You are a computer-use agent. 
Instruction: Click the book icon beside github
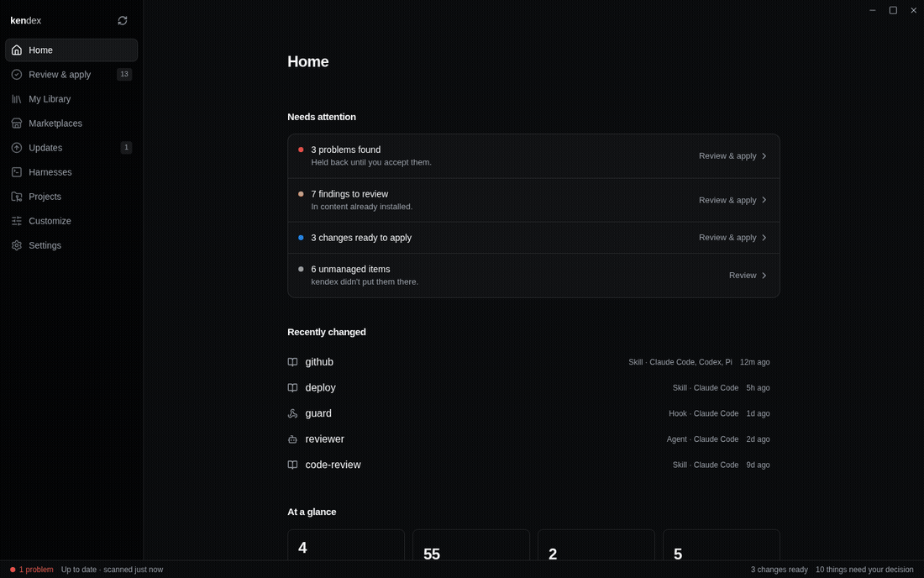292,362
